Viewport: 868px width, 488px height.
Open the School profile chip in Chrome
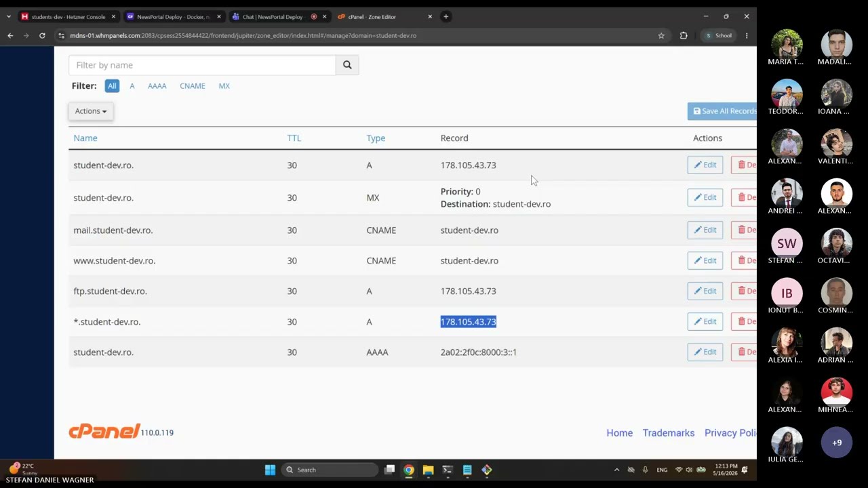719,35
